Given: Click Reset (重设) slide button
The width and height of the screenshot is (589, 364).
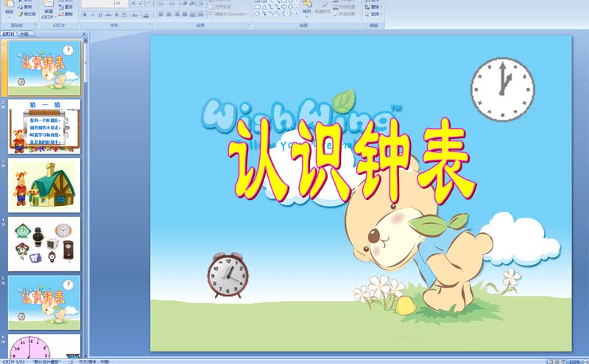Looking at the screenshot, I should (66, 7).
